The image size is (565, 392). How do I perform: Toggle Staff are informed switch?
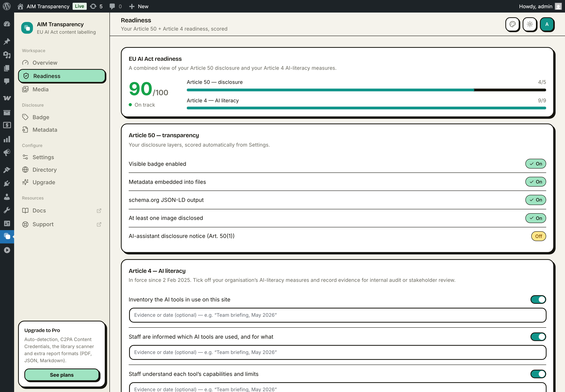[538, 337]
